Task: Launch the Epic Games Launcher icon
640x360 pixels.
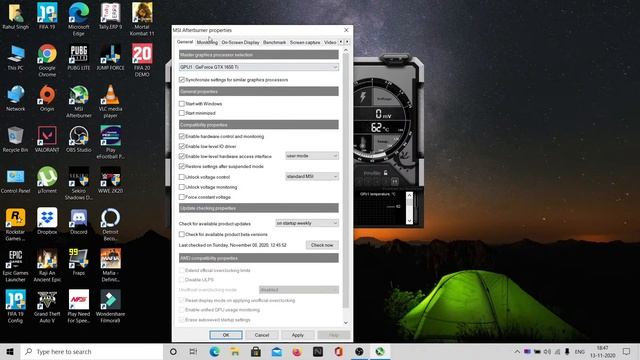Action: point(16,266)
